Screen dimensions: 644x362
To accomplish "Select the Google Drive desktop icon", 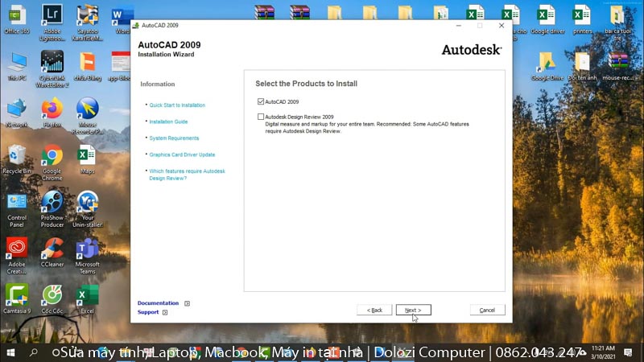I will click(x=547, y=66).
